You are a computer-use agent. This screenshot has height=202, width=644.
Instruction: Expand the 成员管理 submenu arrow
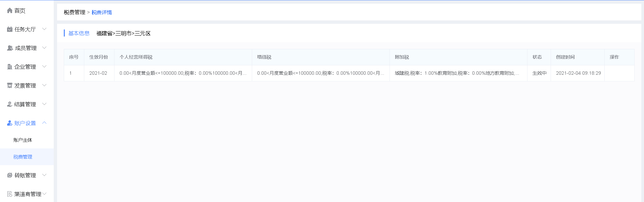[44, 48]
